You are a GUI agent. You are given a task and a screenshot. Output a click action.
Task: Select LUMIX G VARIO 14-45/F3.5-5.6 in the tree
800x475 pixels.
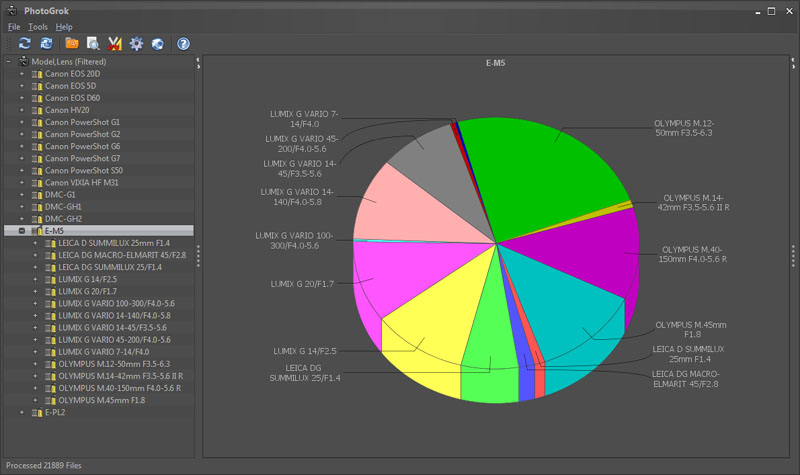pyautogui.click(x=112, y=328)
